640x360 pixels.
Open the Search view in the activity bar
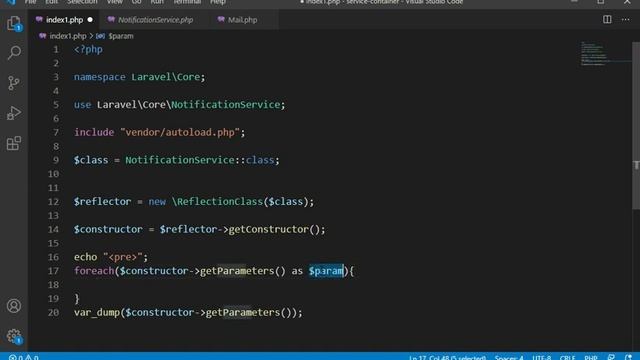(x=14, y=53)
